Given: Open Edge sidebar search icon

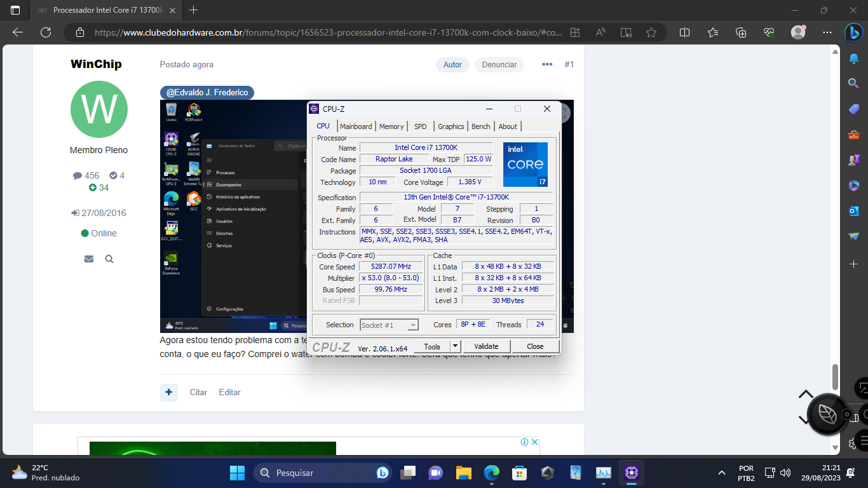Looking at the screenshot, I should [x=853, y=83].
